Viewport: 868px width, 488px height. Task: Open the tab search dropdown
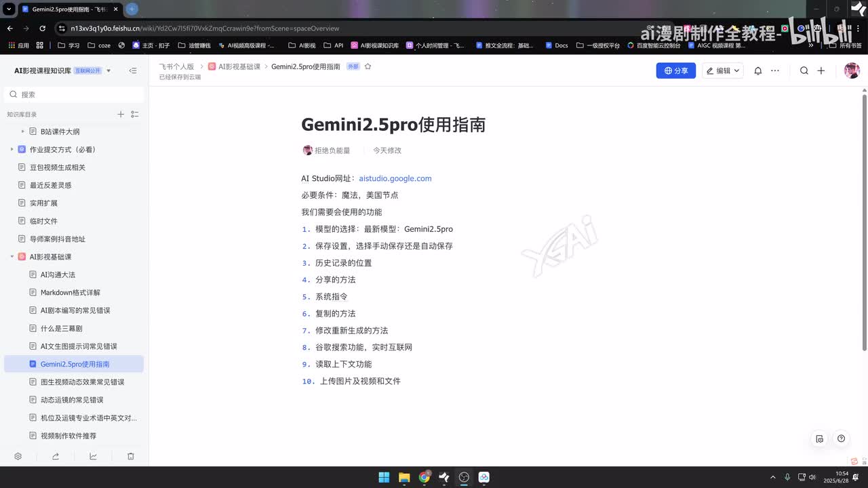9,9
